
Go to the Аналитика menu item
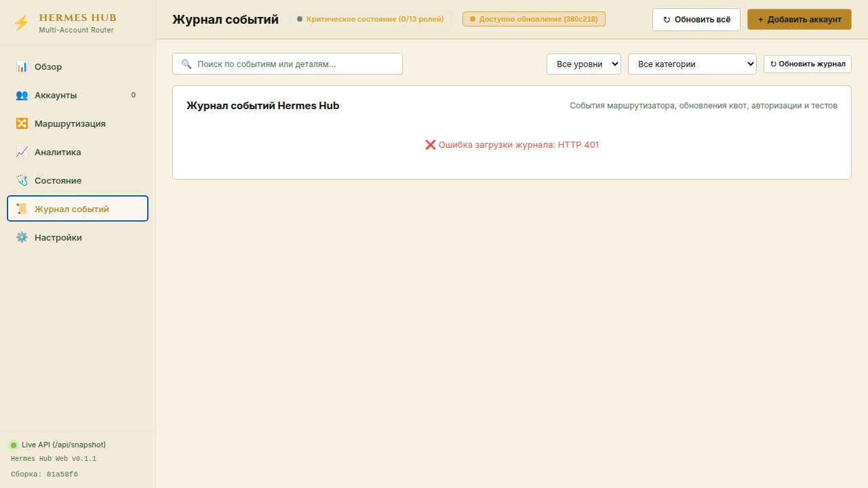(77, 152)
